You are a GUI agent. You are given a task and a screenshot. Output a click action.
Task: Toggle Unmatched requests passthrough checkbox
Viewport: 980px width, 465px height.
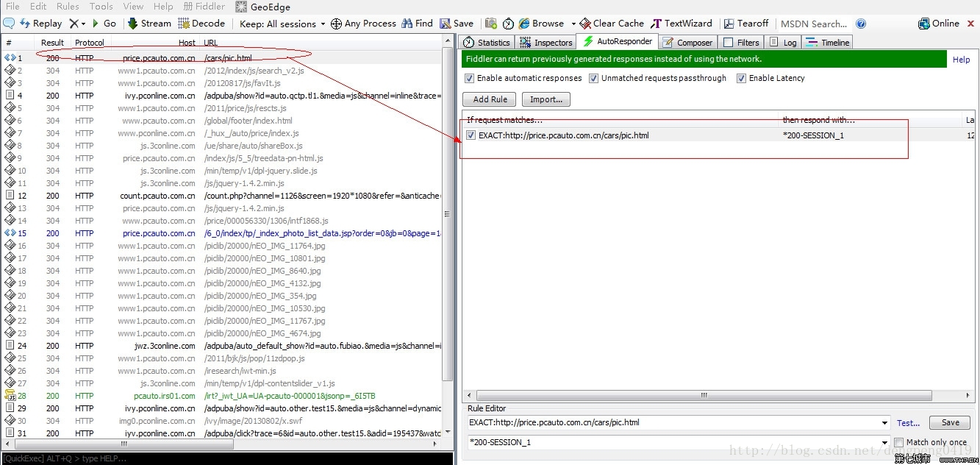pos(594,78)
